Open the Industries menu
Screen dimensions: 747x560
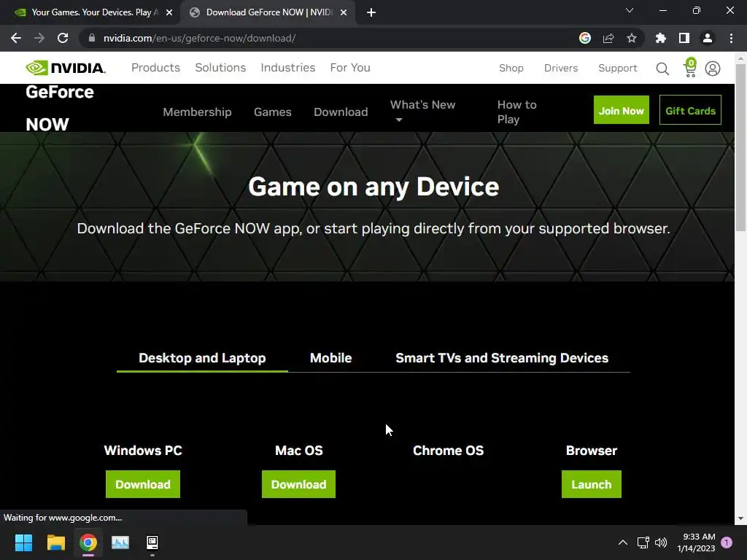(288, 68)
